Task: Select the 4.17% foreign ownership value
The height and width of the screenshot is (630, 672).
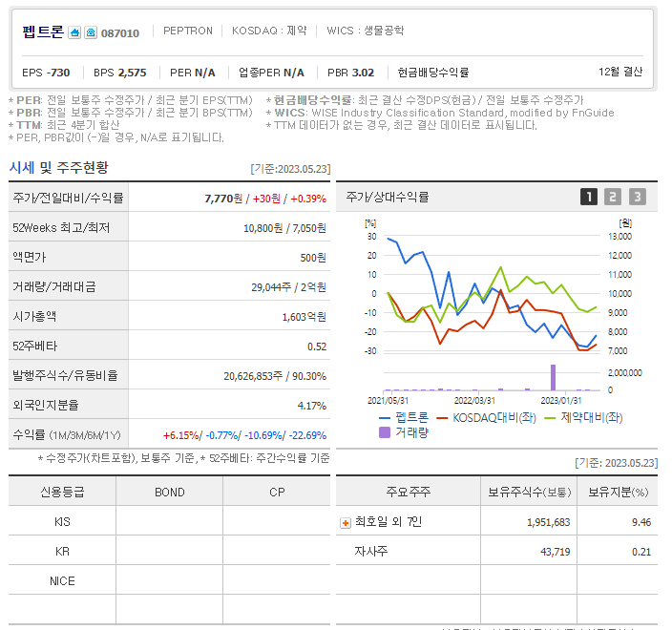Action: (311, 406)
